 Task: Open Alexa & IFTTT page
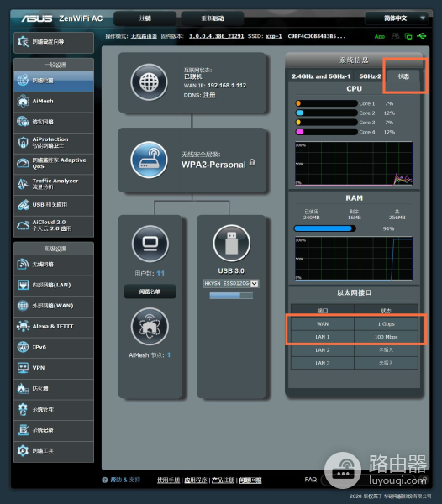coord(54,327)
